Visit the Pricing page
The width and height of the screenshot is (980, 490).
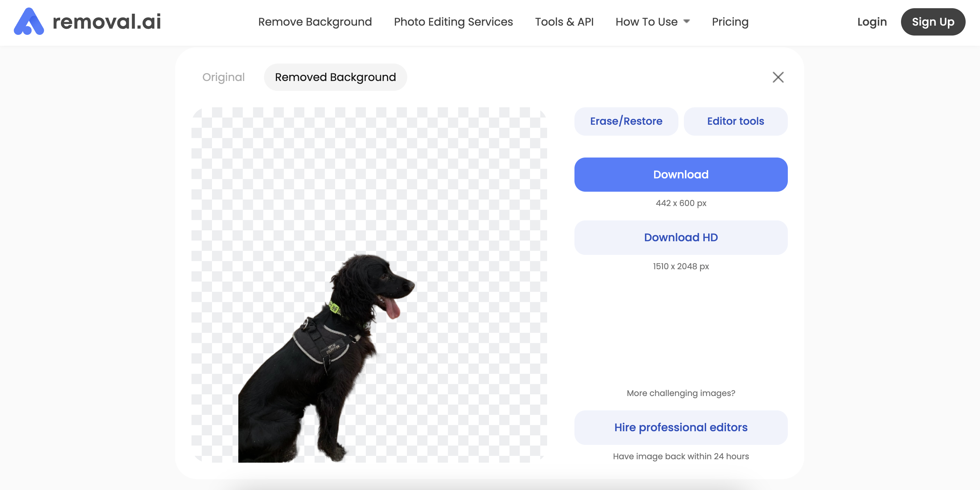(730, 22)
